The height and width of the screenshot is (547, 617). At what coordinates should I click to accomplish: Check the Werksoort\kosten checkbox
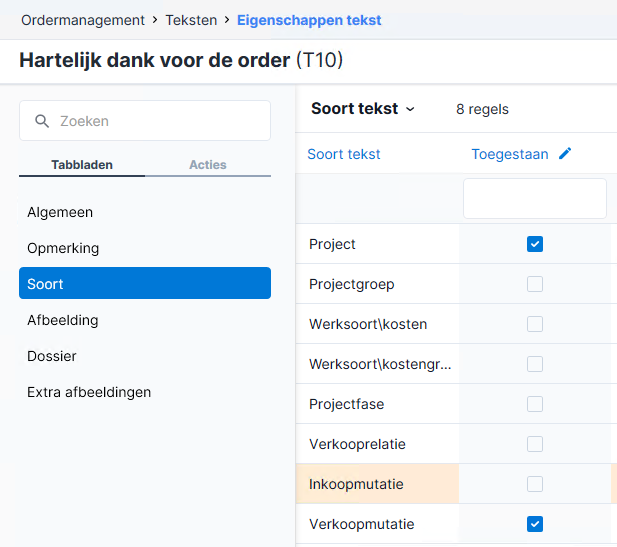[535, 324]
